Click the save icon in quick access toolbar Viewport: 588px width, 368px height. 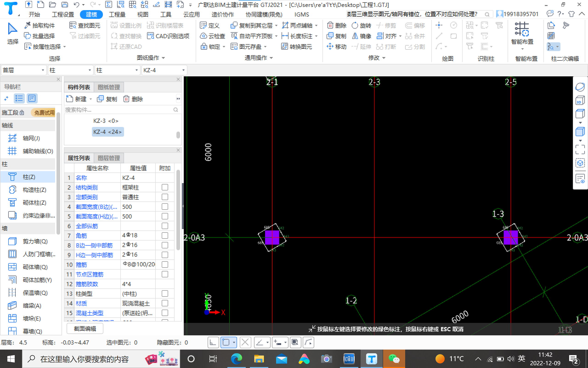click(64, 4)
